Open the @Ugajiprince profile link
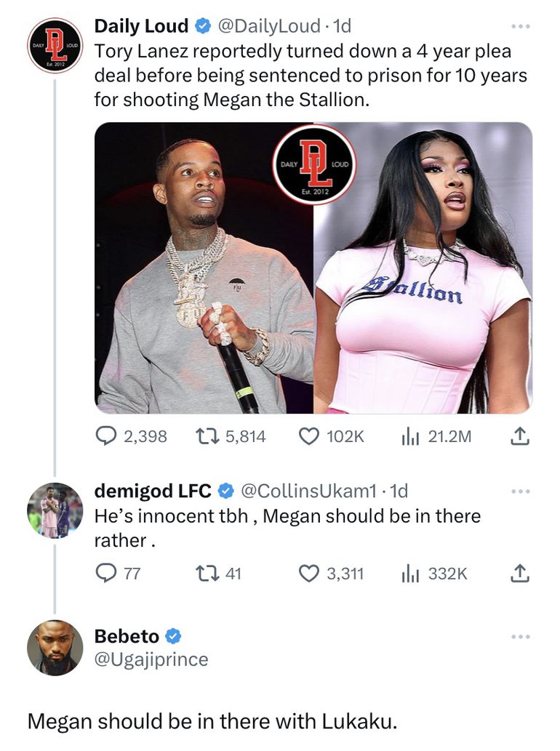 click(151, 659)
